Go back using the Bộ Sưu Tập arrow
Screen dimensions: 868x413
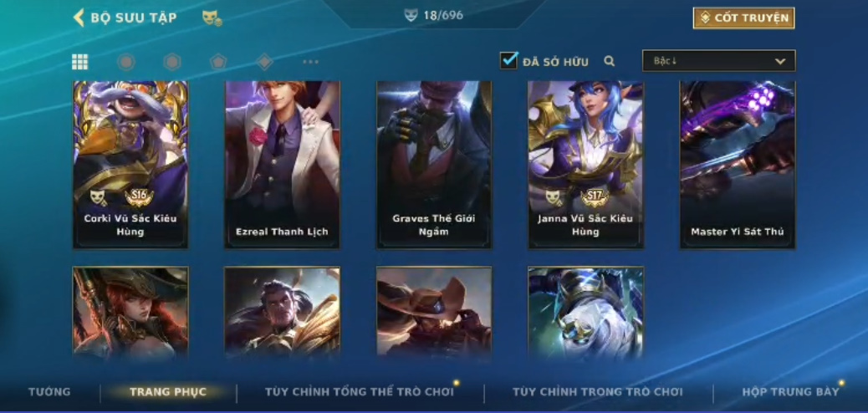tap(79, 18)
